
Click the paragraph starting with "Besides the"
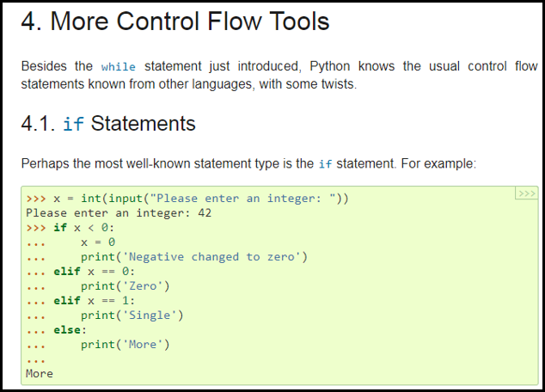coord(279,74)
